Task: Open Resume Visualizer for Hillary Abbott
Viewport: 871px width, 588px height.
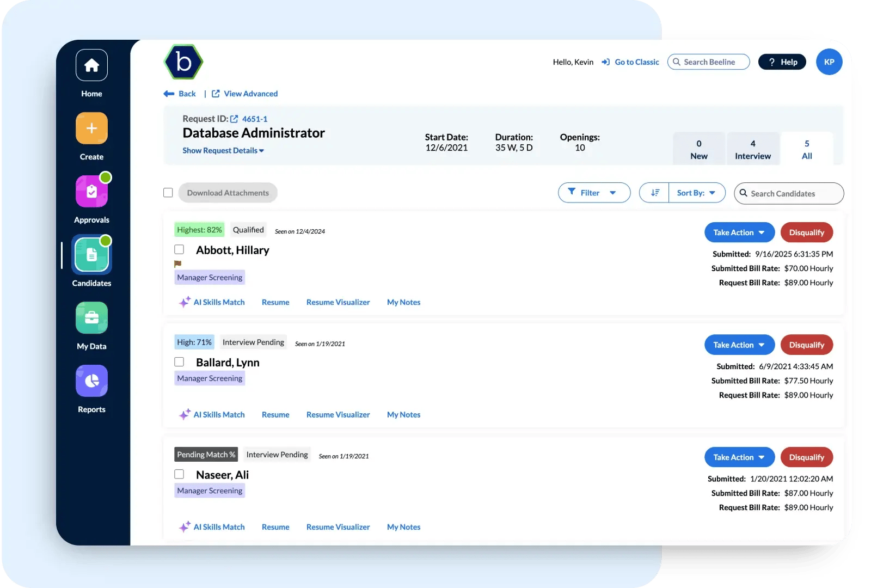Action: 338,302
